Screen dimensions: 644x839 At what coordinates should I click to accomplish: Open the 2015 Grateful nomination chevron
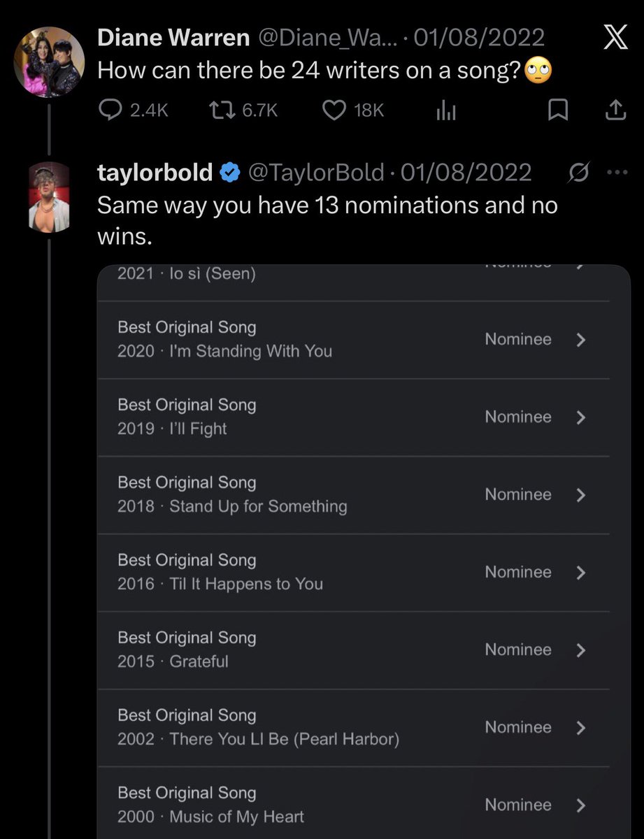[x=580, y=650]
